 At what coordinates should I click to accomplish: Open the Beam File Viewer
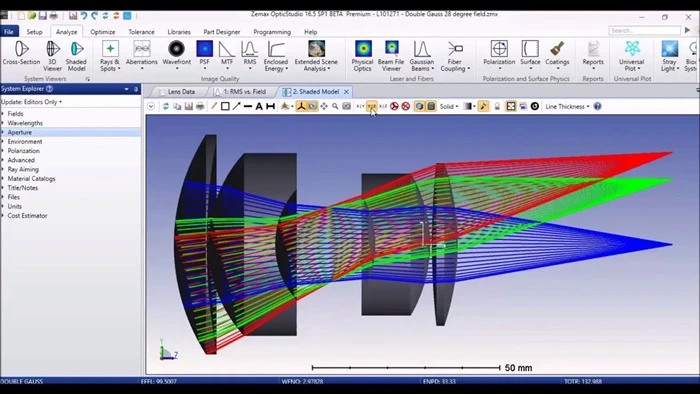point(391,55)
